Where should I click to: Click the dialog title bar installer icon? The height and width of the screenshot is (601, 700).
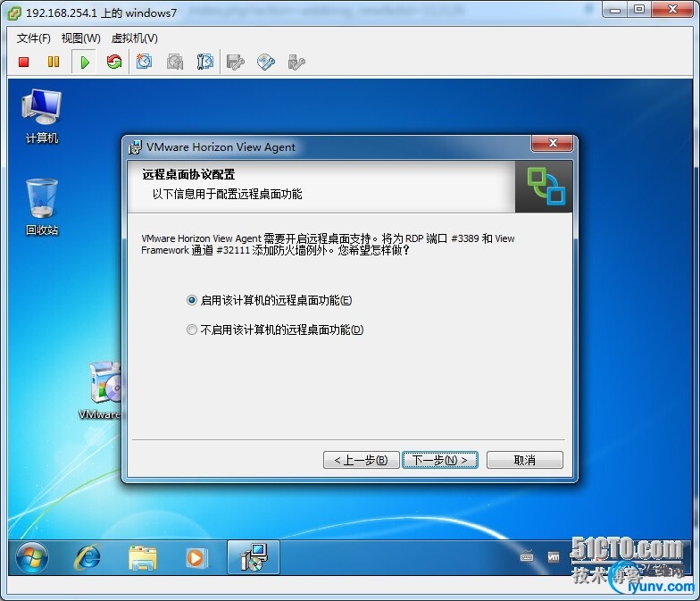(x=135, y=146)
